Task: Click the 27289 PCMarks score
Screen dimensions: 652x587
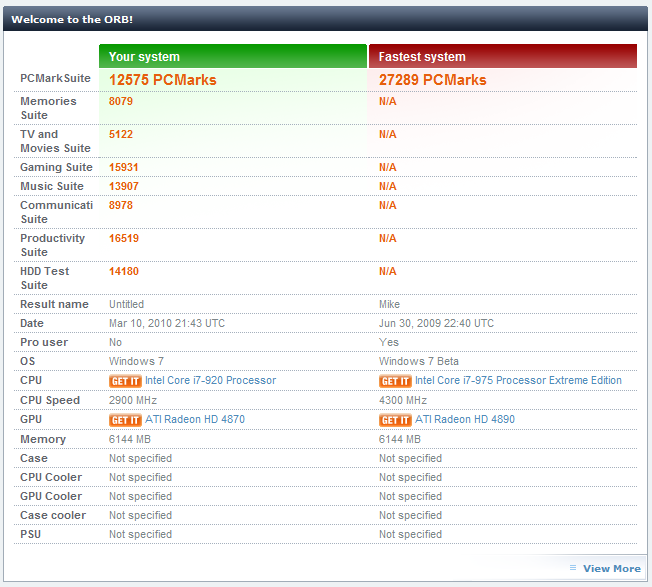Action: pyautogui.click(x=432, y=80)
